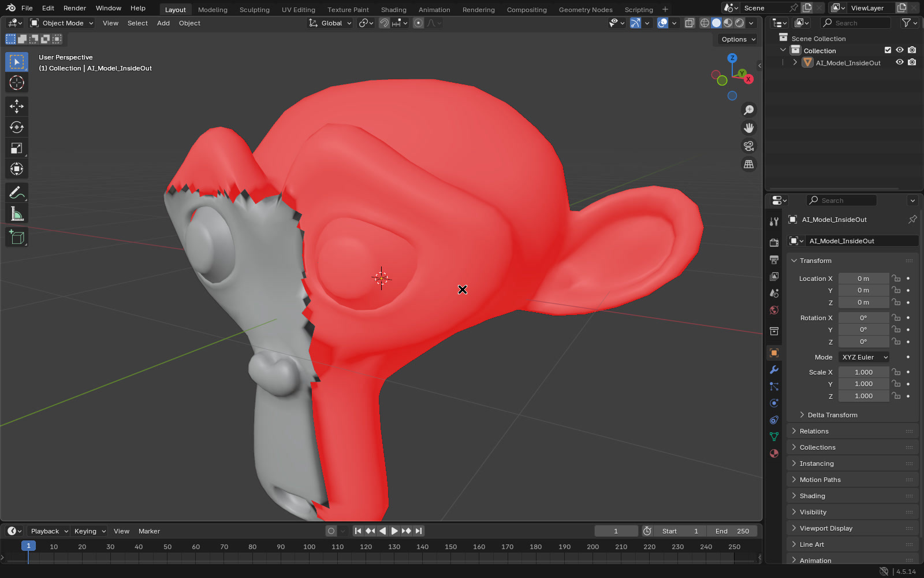
Task: Open rotation Mode XYZ Euler dropdown
Action: pyautogui.click(x=864, y=357)
